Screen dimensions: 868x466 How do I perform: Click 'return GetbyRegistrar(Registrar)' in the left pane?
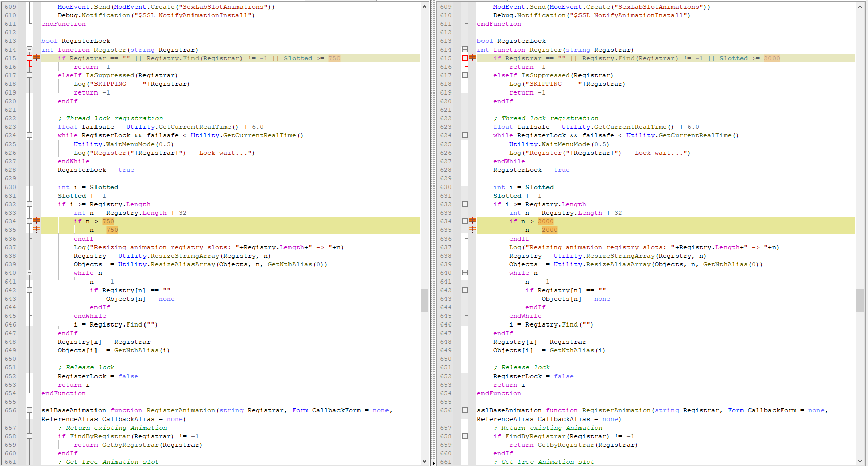138,445
